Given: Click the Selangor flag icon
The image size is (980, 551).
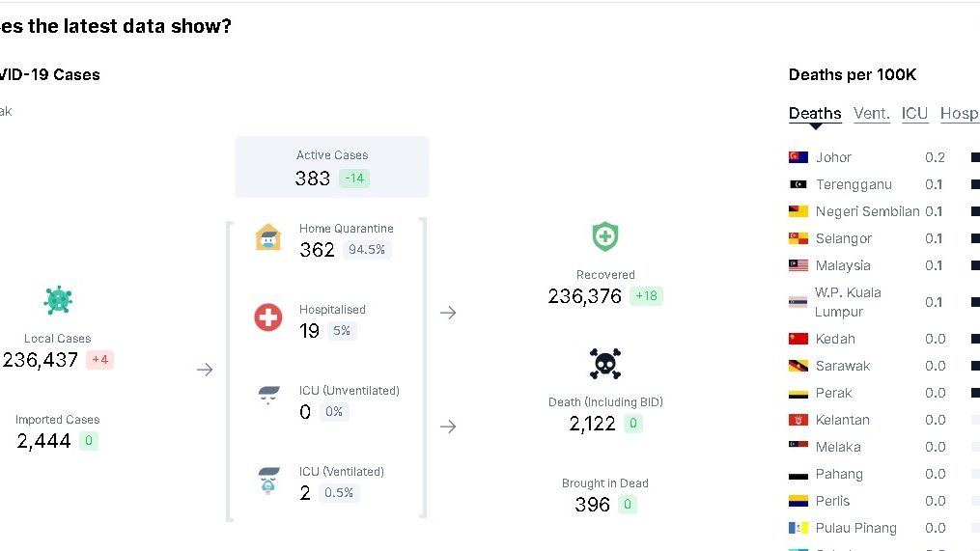Looking at the screenshot, I should click(798, 238).
